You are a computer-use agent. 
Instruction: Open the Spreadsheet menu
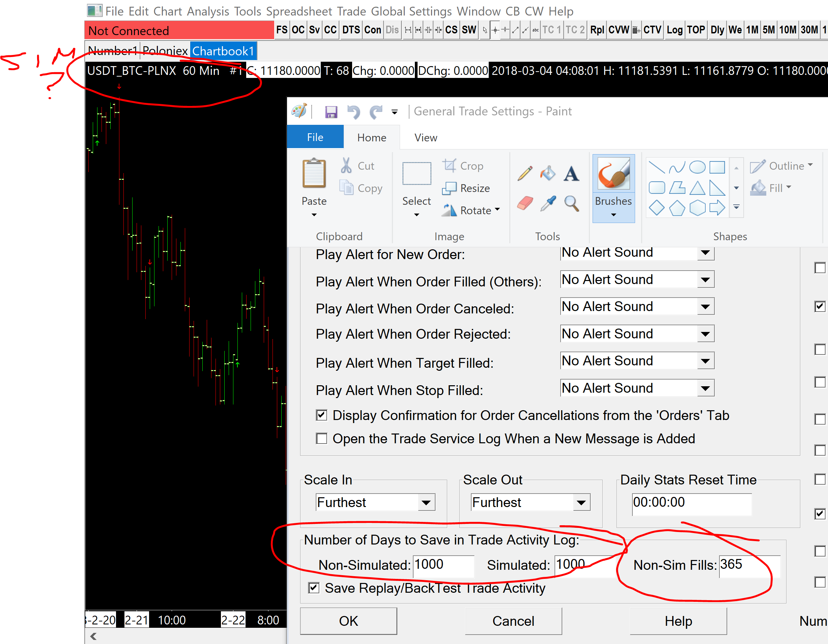(299, 11)
